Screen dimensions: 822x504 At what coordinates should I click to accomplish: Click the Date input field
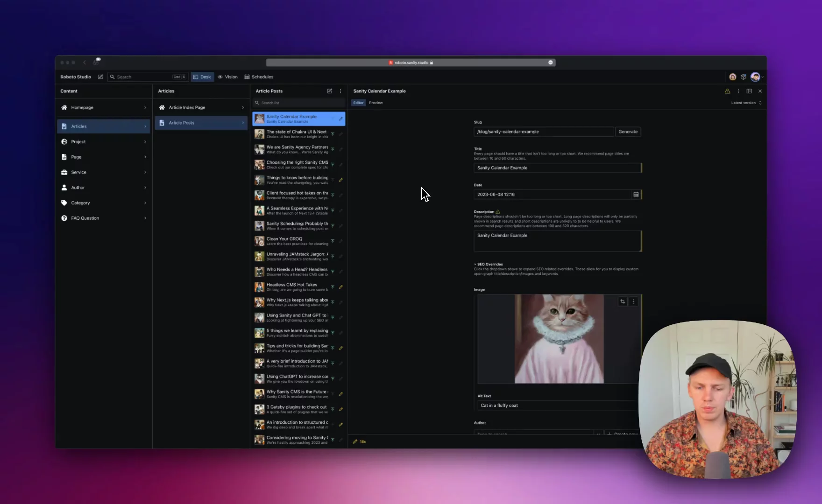point(553,195)
